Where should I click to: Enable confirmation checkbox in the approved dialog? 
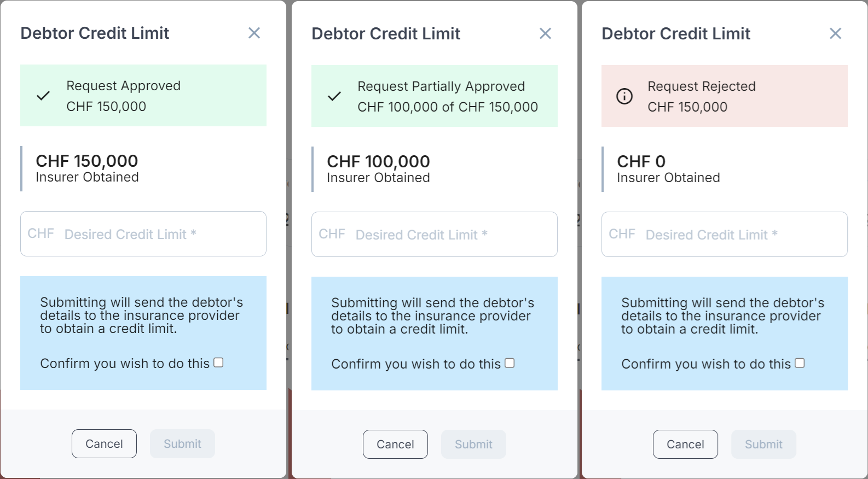coord(219,362)
